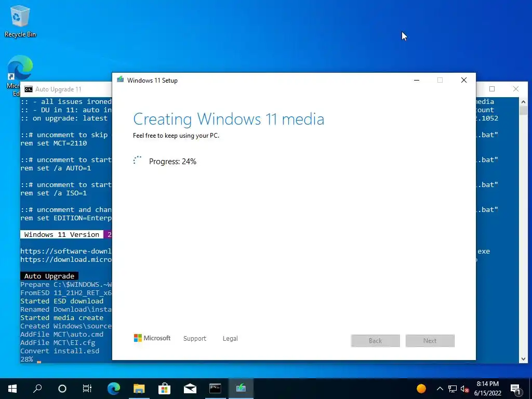Click console scrollbar up arrow

pos(523,101)
